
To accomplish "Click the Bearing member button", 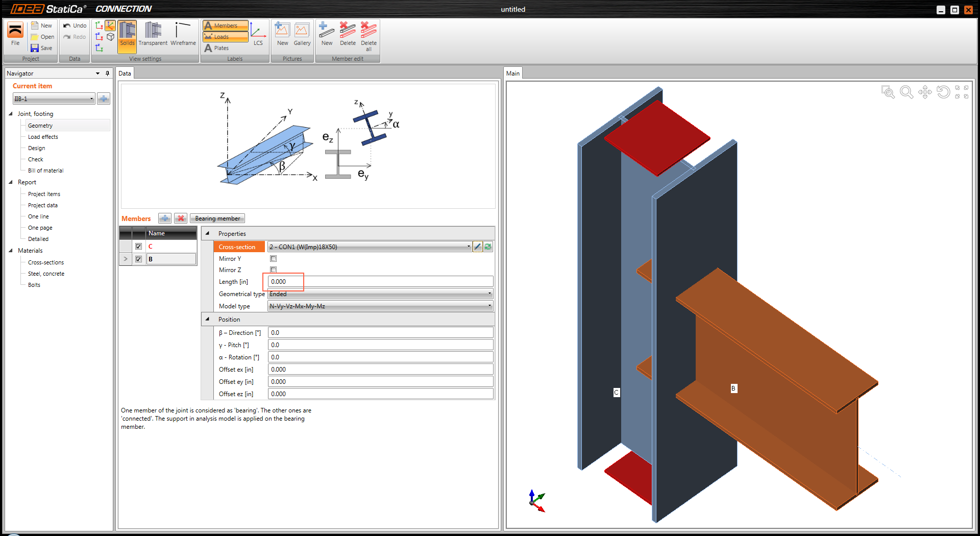I will pos(217,218).
